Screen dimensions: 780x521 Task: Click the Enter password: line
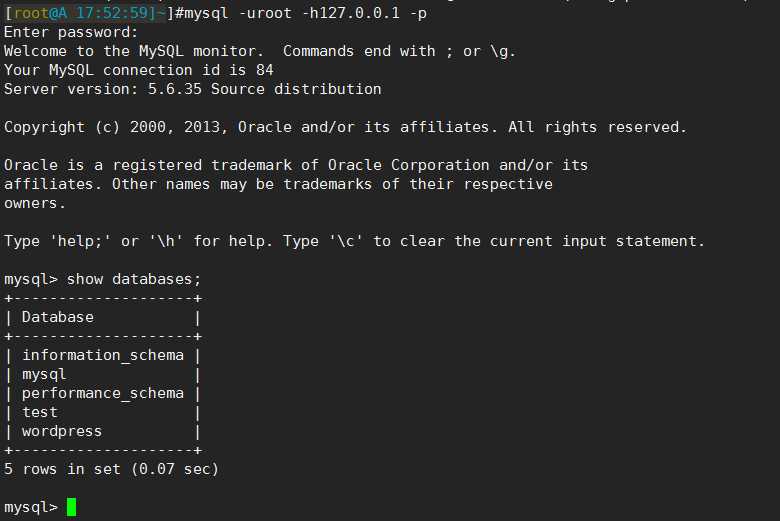[x=71, y=32]
